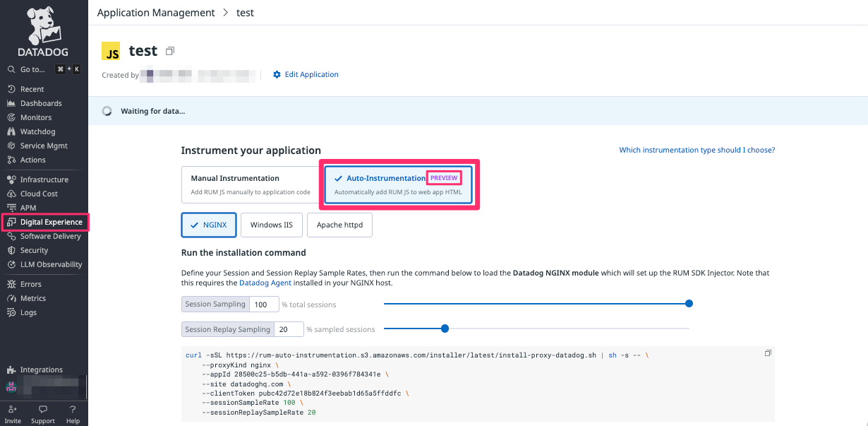Image resolution: width=868 pixels, height=426 pixels.
Task: Open Dashboards chart icon in sidebar
Action: coord(11,103)
